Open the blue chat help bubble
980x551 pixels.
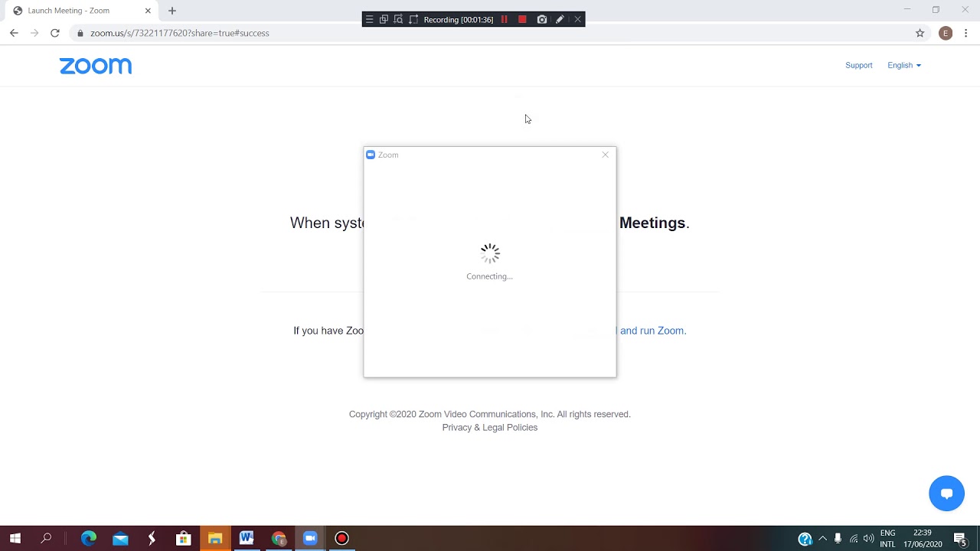[947, 494]
